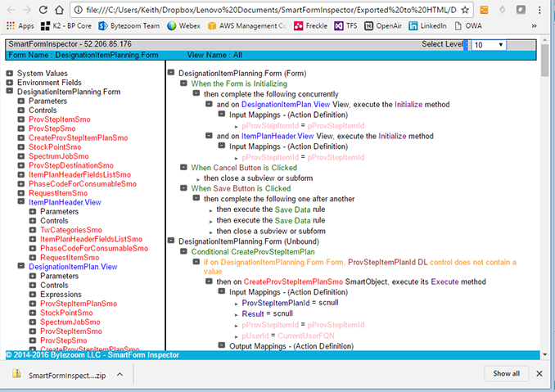Click the Show all downloads button

click(x=506, y=374)
